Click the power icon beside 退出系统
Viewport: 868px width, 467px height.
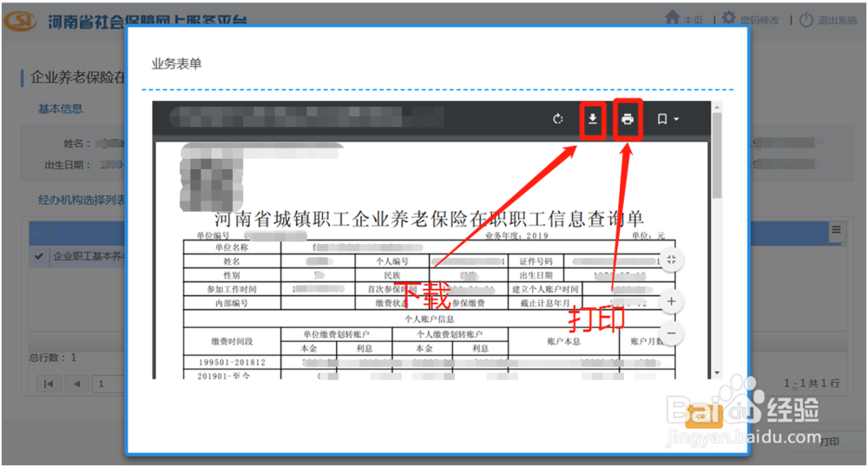806,20
